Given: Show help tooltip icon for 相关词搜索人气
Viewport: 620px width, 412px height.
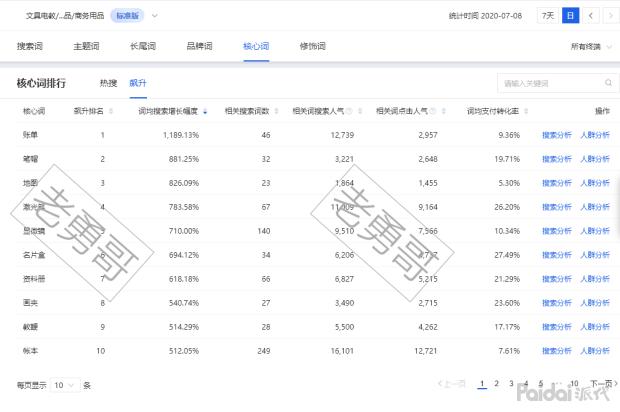Looking at the screenshot, I should (349, 111).
